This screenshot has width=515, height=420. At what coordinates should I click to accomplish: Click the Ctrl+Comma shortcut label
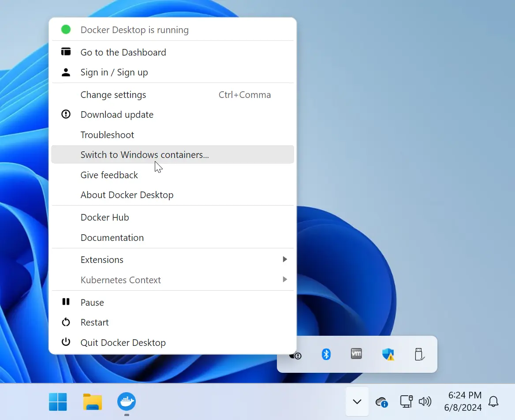245,95
